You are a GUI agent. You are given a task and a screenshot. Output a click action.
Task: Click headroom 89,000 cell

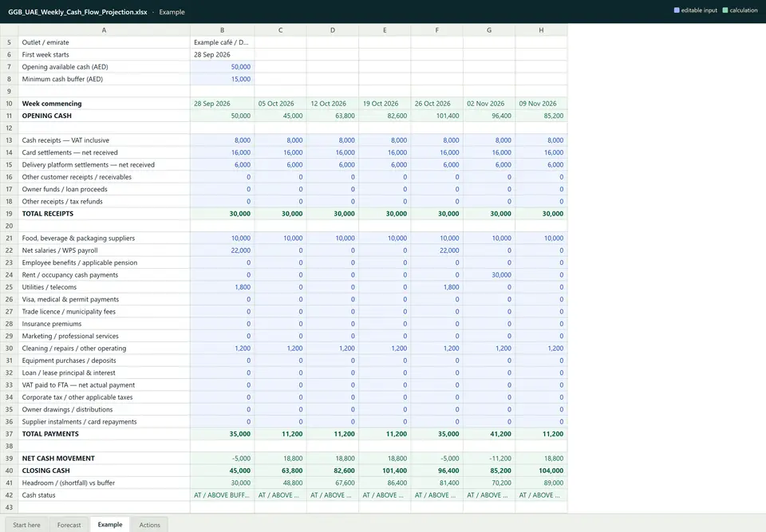tap(541, 483)
